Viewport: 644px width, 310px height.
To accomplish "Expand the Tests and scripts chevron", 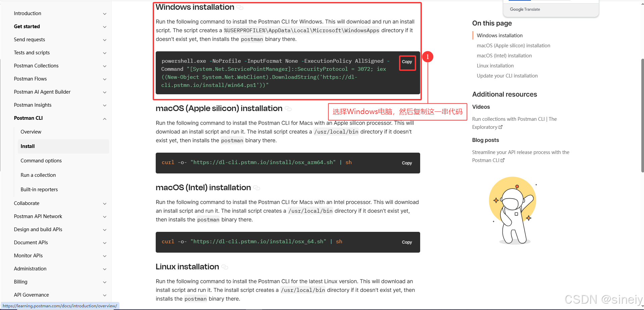I will (x=105, y=53).
